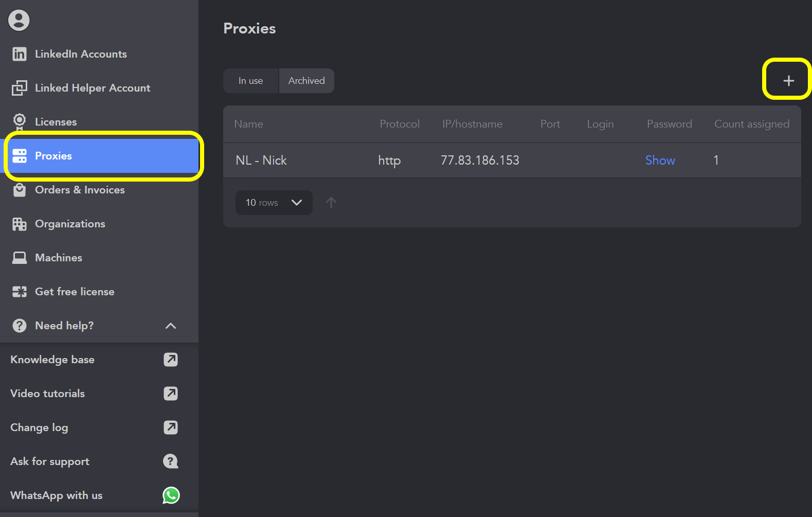Open Video tutorials external link icon
The width and height of the screenshot is (812, 517).
[x=171, y=394]
